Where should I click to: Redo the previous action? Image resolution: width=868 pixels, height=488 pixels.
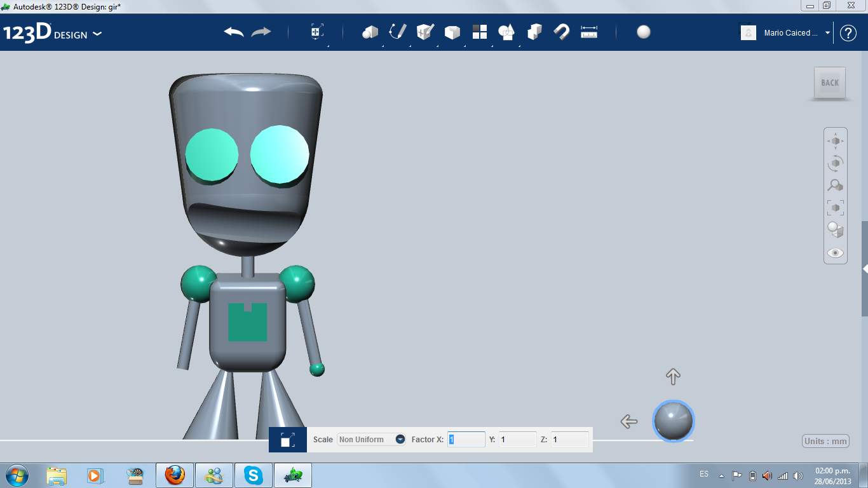coord(261,32)
